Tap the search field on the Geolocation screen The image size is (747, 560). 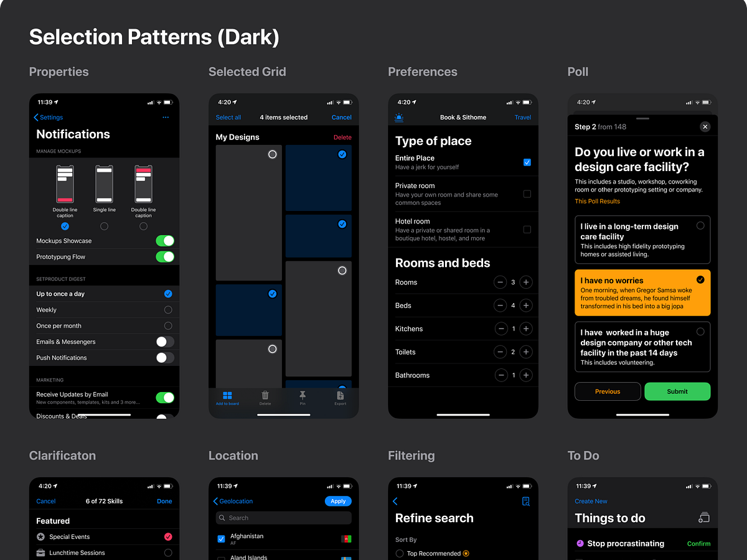point(283,517)
